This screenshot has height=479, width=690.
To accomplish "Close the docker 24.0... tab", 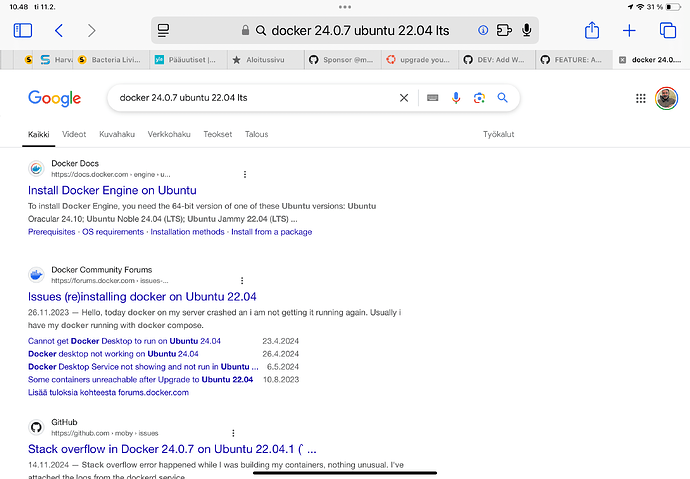I will 622,60.
